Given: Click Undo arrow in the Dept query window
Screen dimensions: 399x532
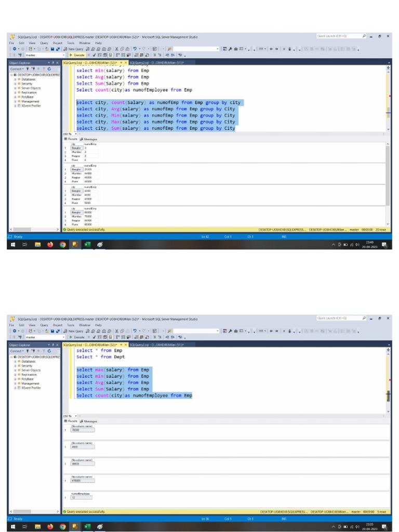Looking at the screenshot, I should point(134,330).
